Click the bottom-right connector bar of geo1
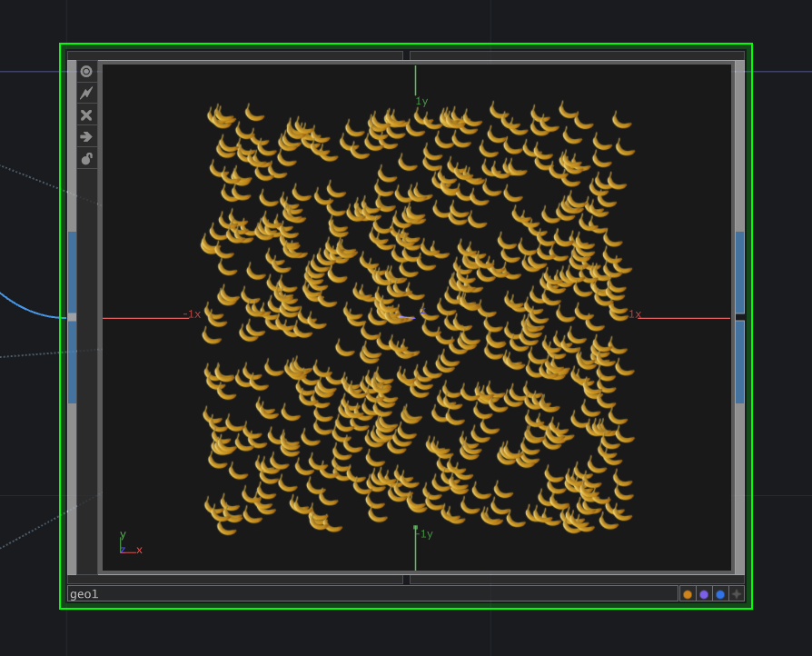The image size is (812, 656). [577, 580]
